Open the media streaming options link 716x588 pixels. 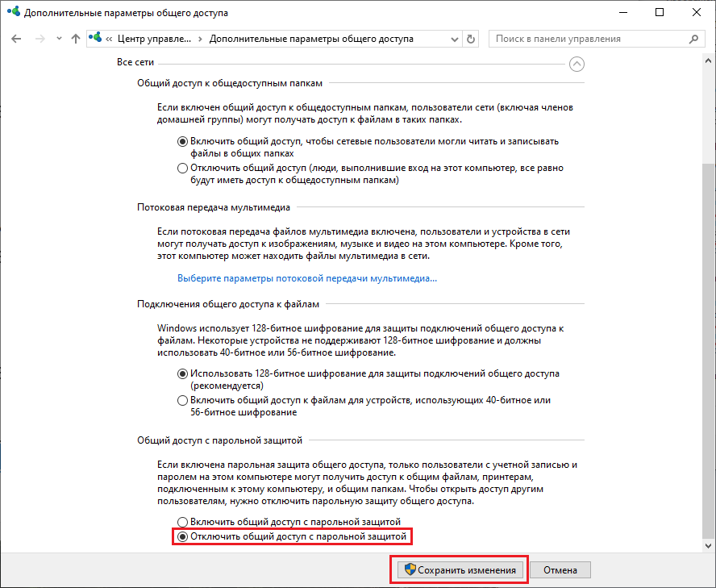point(306,278)
